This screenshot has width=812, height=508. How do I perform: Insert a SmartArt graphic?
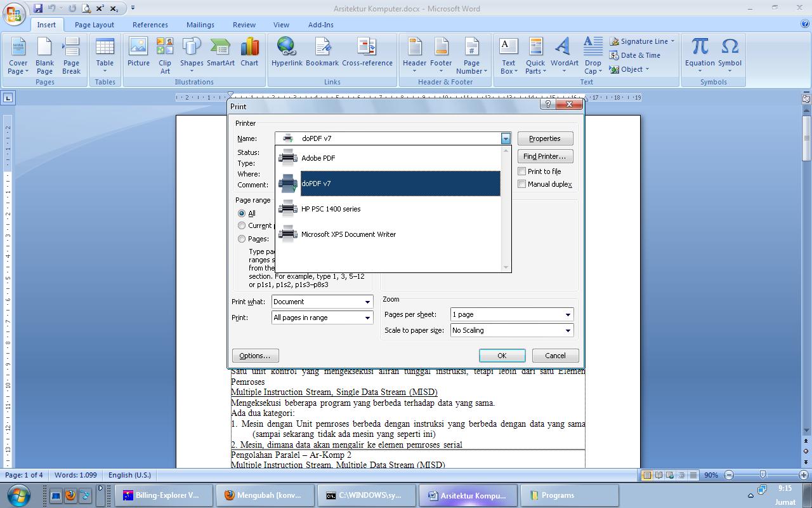[x=221, y=52]
